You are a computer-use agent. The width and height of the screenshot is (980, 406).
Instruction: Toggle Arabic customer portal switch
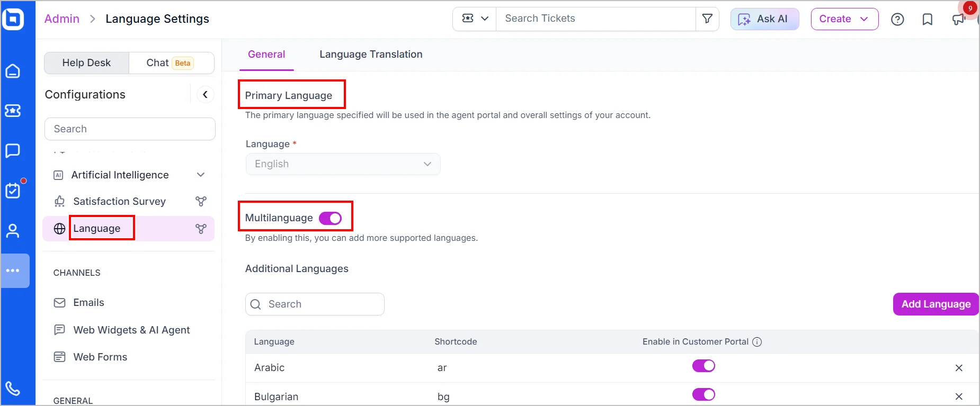703,366
